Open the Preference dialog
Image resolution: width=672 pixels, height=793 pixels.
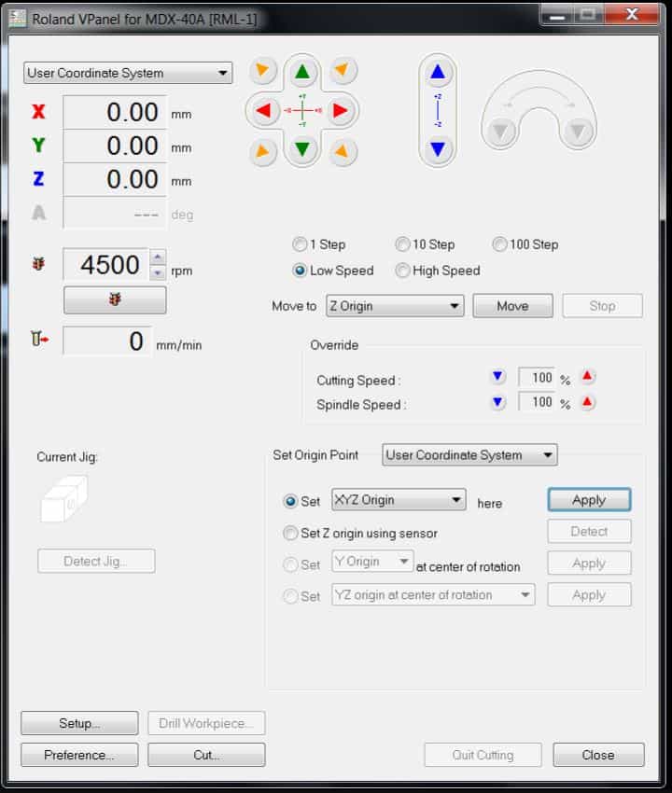(79, 755)
